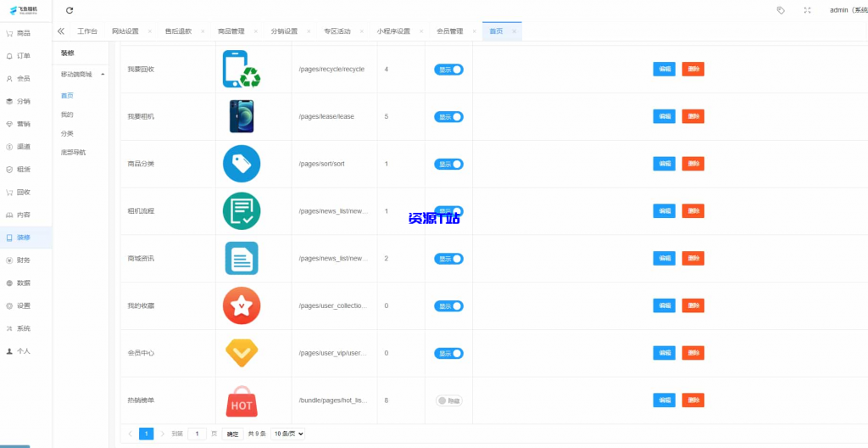This screenshot has width=868, height=448.
Task: Click the 租机流程 checklist icon image
Action: 242,210
